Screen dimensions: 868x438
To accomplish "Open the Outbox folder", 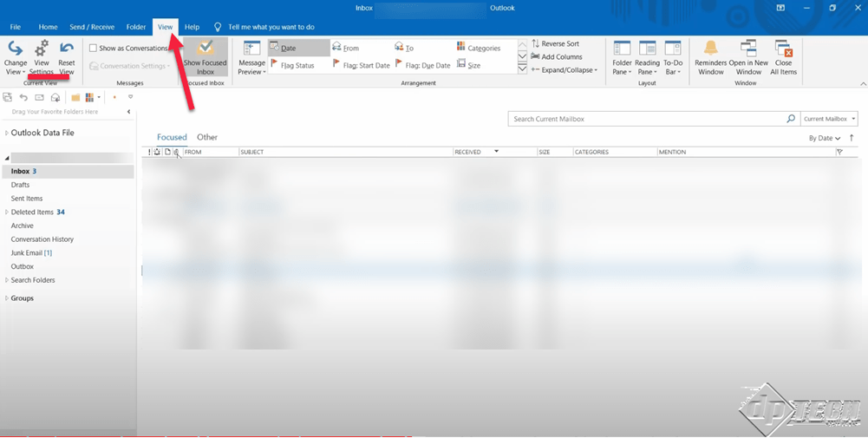I will (23, 266).
